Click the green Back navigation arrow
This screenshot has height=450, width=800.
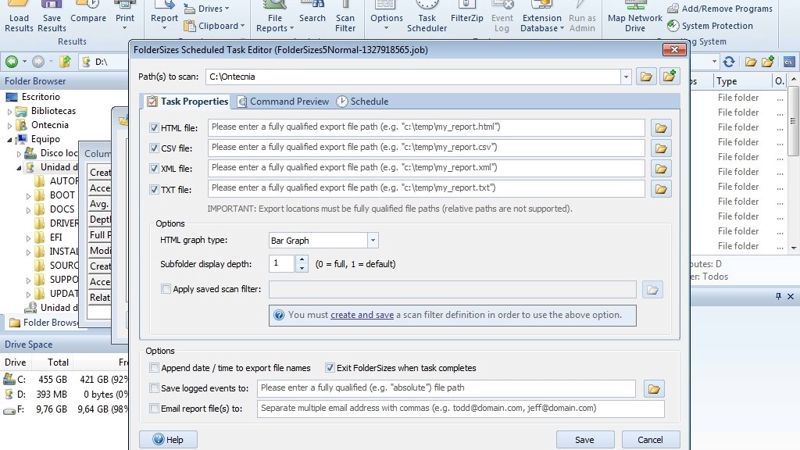[11, 62]
